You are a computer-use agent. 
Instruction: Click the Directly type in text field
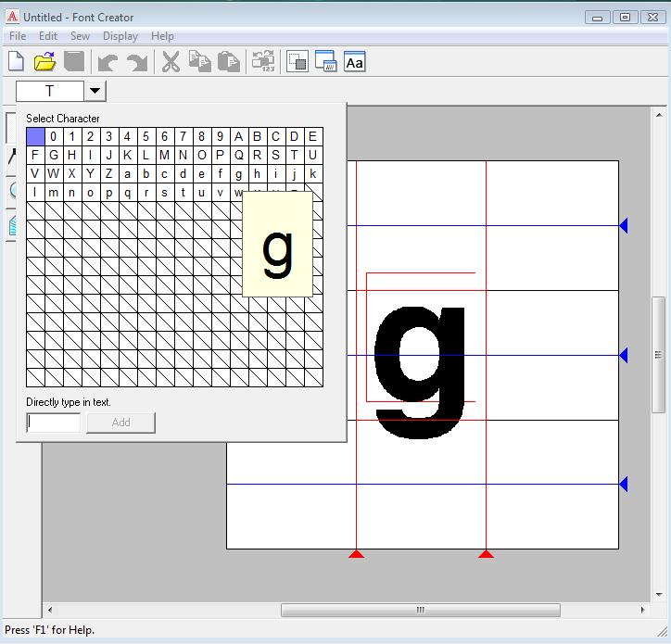click(53, 423)
